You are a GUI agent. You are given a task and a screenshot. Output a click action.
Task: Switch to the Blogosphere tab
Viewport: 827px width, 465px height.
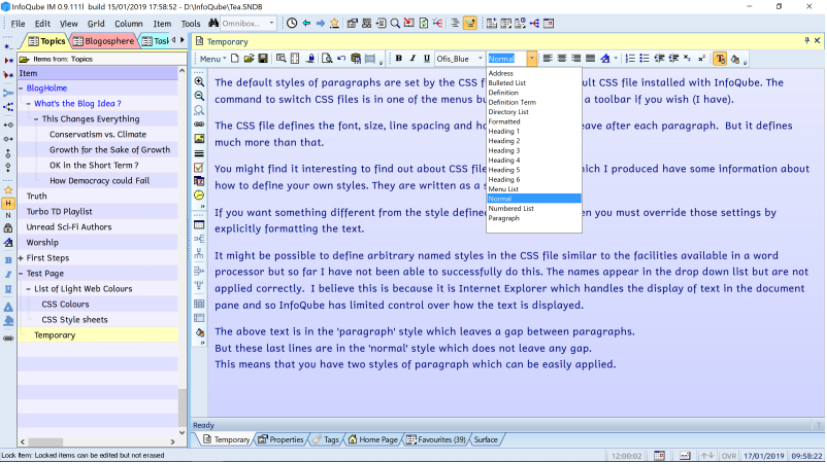coord(104,41)
